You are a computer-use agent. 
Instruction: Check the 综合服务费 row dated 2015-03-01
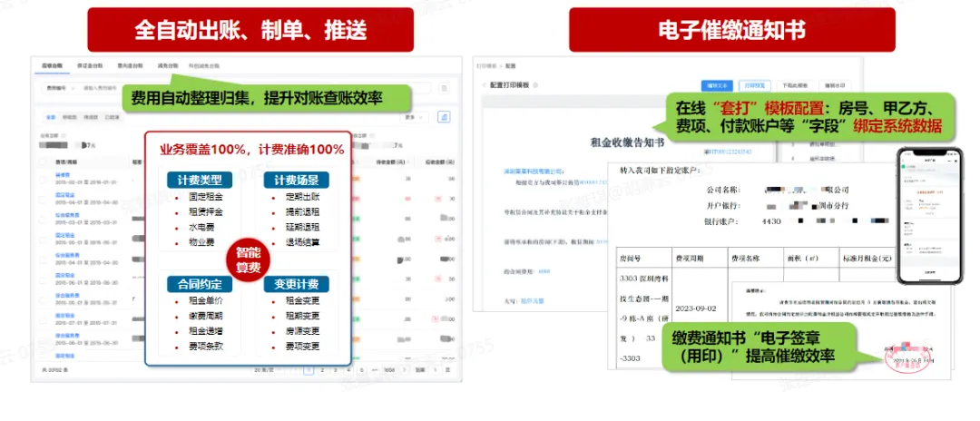click(44, 219)
